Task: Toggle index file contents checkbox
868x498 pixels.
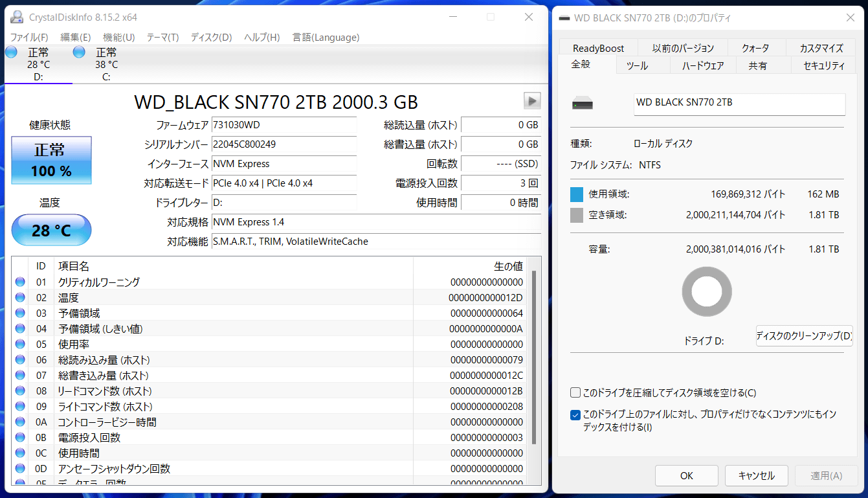Action: click(575, 415)
